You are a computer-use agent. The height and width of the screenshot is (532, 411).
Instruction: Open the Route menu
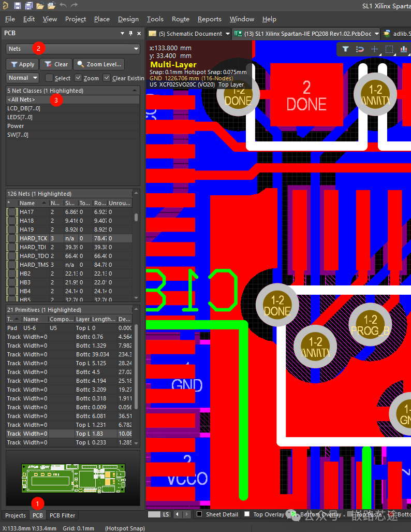pyautogui.click(x=181, y=19)
